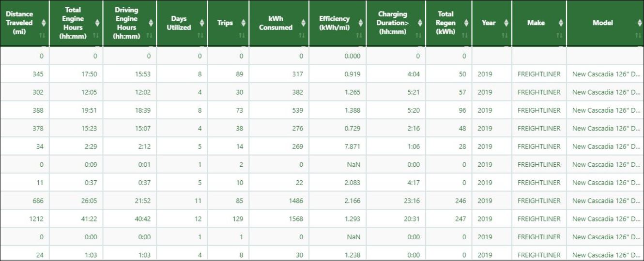Click total engine hours 2:29
644x261 pixels.
pos(91,146)
